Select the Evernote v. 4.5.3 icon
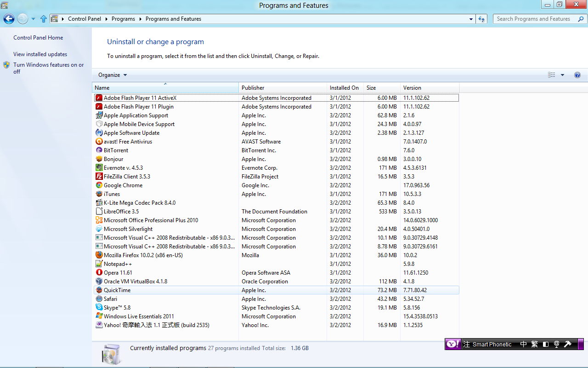This screenshot has width=588, height=368. (99, 168)
